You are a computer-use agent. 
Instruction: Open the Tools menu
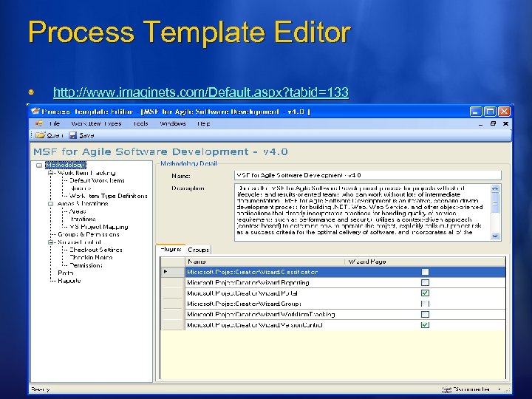140,123
